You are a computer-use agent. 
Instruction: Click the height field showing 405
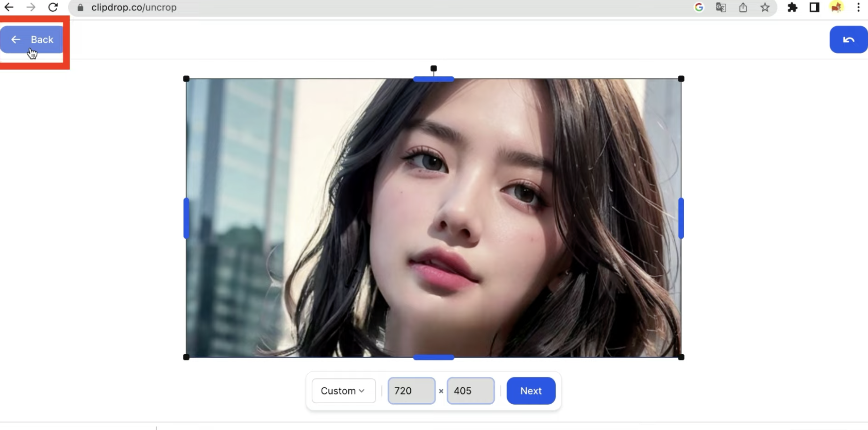(x=471, y=391)
